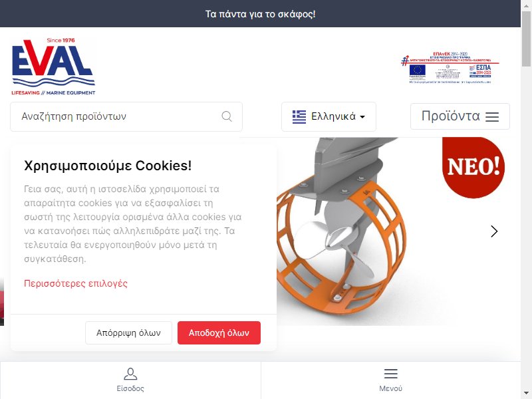Image resolution: width=532 pixels, height=399 pixels.
Task: Select the Μενού bottom tab
Action: 391,380
